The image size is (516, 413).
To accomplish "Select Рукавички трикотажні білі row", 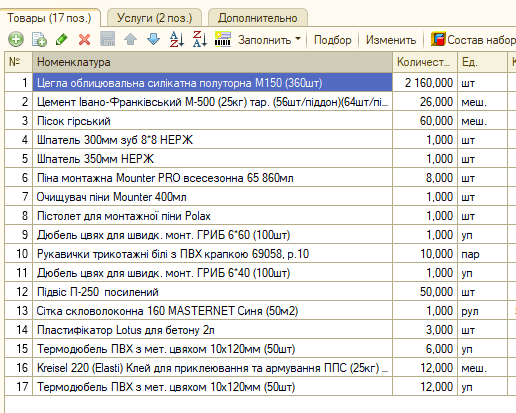I will coord(212,254).
